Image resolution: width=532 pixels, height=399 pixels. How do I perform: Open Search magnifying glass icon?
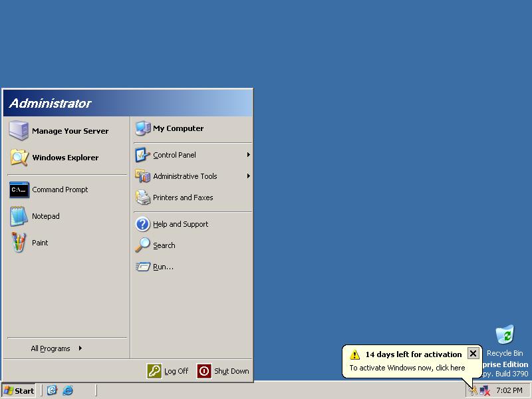click(x=142, y=245)
